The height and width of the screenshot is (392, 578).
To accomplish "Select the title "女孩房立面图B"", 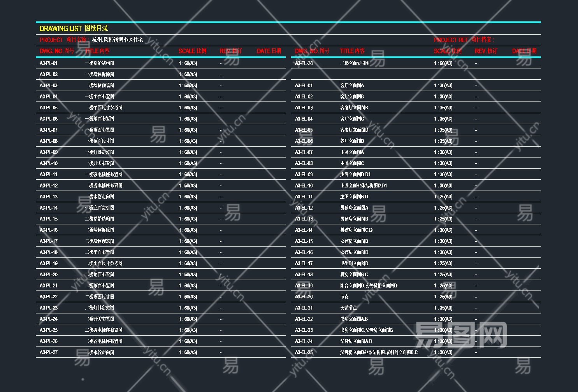I will [354, 241].
